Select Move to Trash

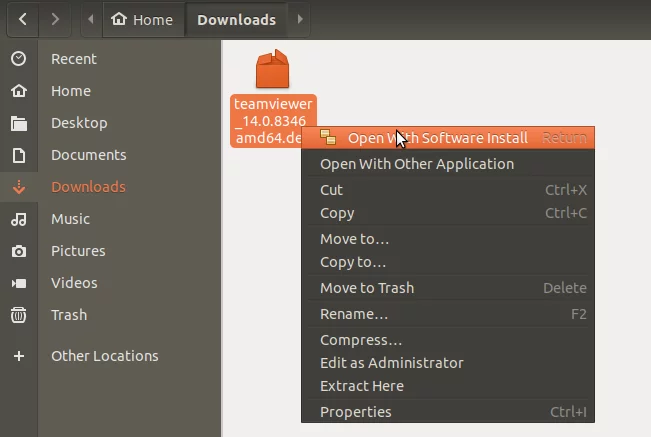coord(448,288)
